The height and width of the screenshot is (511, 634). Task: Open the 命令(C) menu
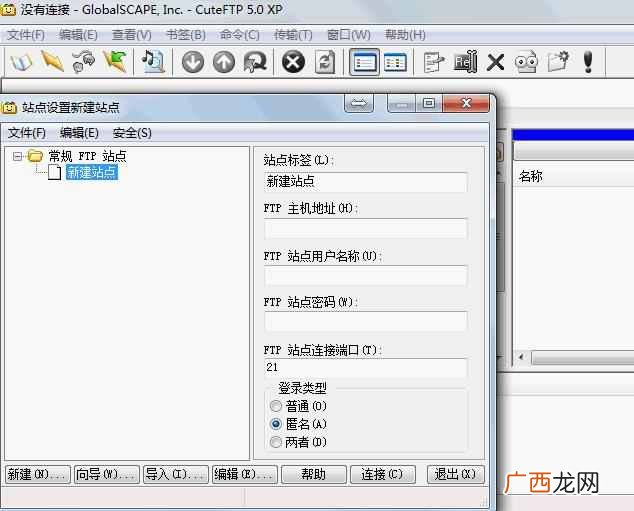point(240,35)
